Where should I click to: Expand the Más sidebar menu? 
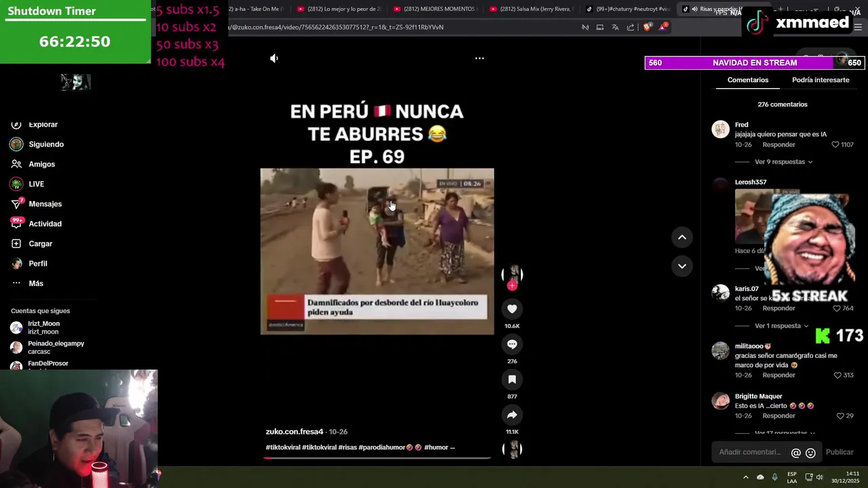(x=27, y=283)
